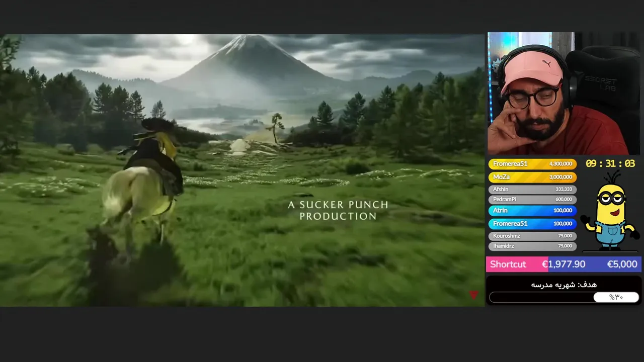This screenshot has height=362, width=644.
Task: Select the MoZa donor row
Action: pos(532,177)
